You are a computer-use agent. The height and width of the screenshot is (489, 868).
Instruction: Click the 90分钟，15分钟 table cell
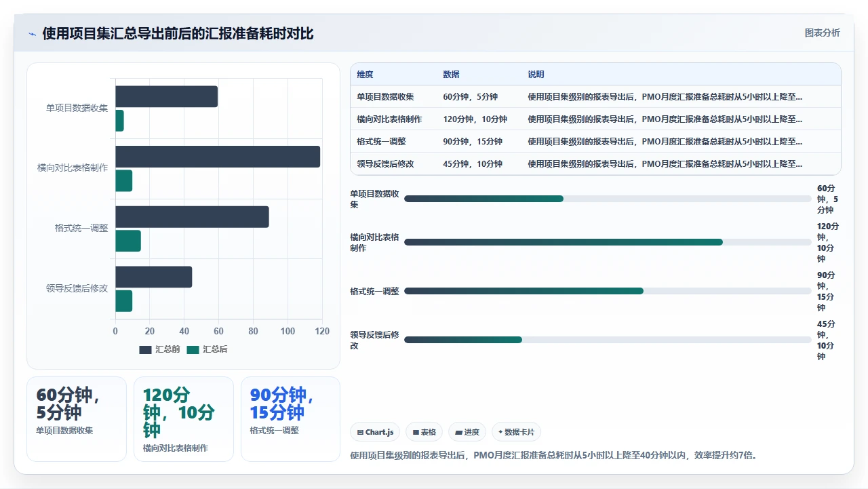click(x=473, y=142)
